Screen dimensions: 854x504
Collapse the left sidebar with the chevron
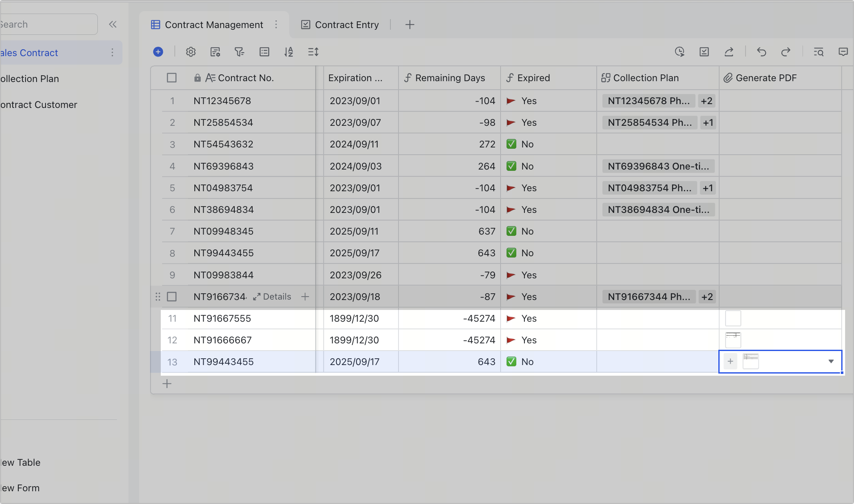(112, 24)
